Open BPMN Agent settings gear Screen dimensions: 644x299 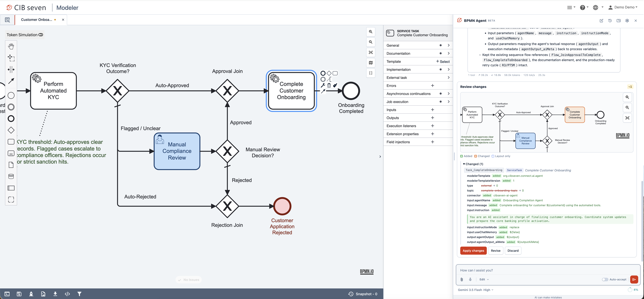tap(627, 21)
